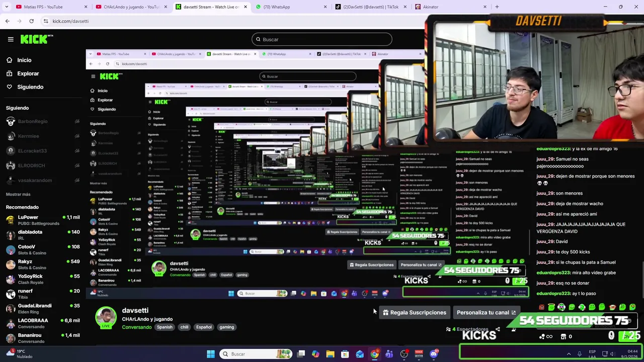Viewport: 644px width, 362px height.
Task: Reload the kick.com page
Action: pyautogui.click(x=31, y=21)
